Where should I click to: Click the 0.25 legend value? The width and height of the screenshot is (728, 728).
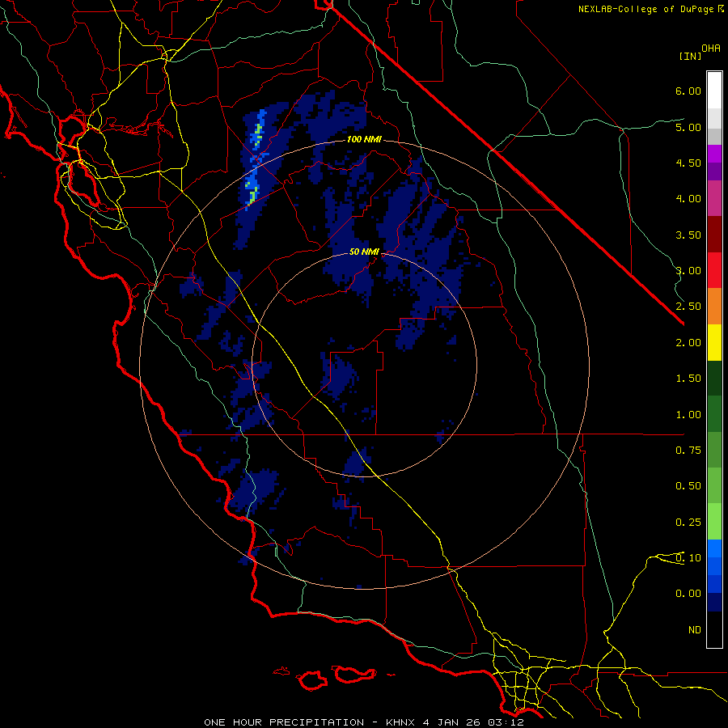coord(688,523)
